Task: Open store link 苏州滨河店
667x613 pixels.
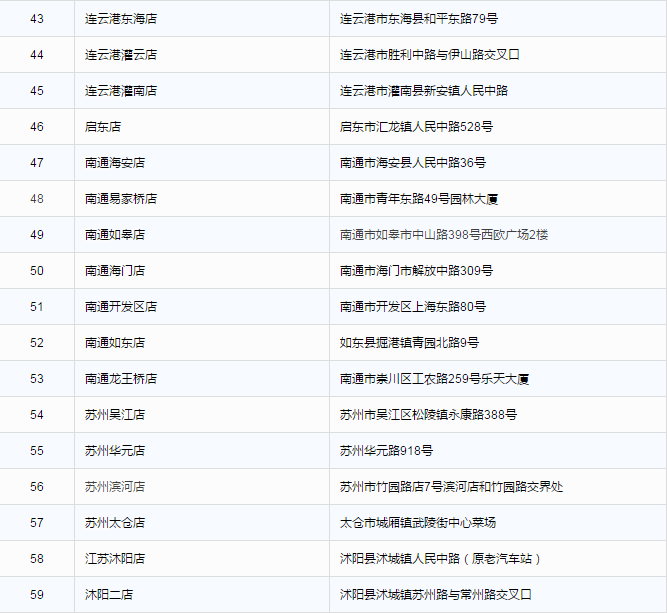Action: pos(115,487)
